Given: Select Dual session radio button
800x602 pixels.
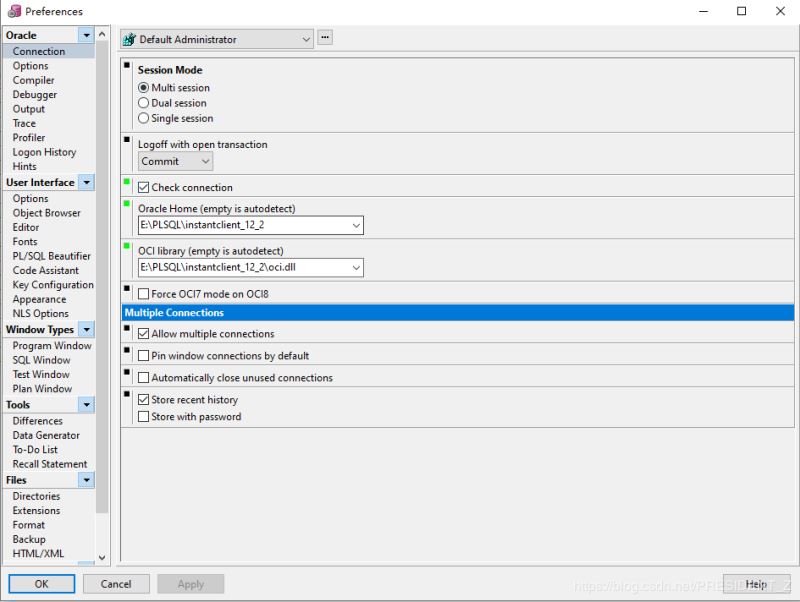Looking at the screenshot, I should click(x=143, y=103).
